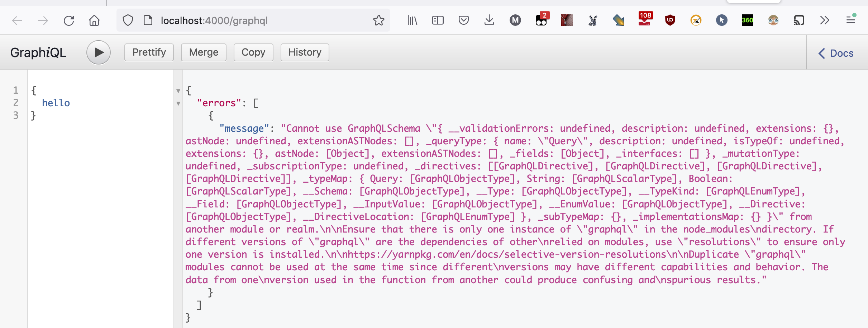Click the round M extension icon
This screenshot has width=868, height=328.
515,20
